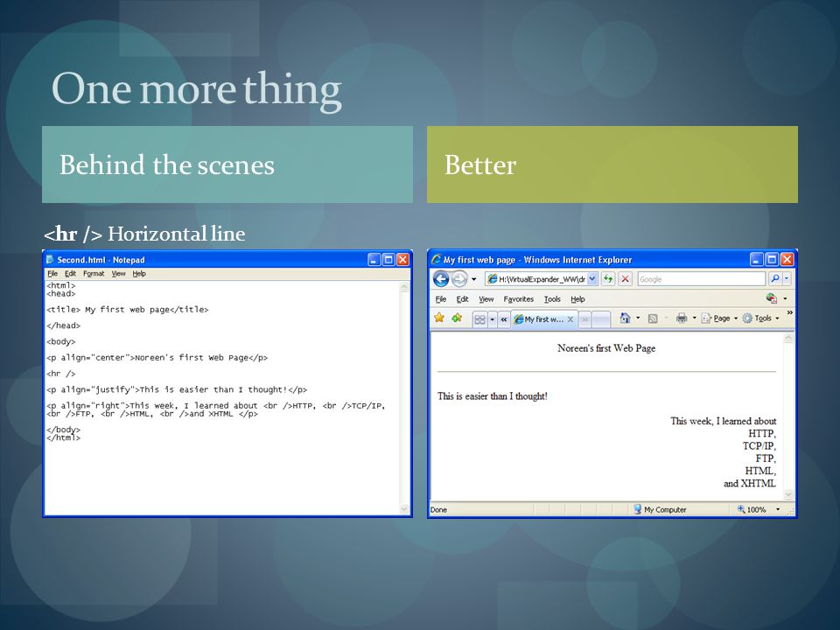
Task: Open the Page menu in IE command bar
Action: pos(719,318)
